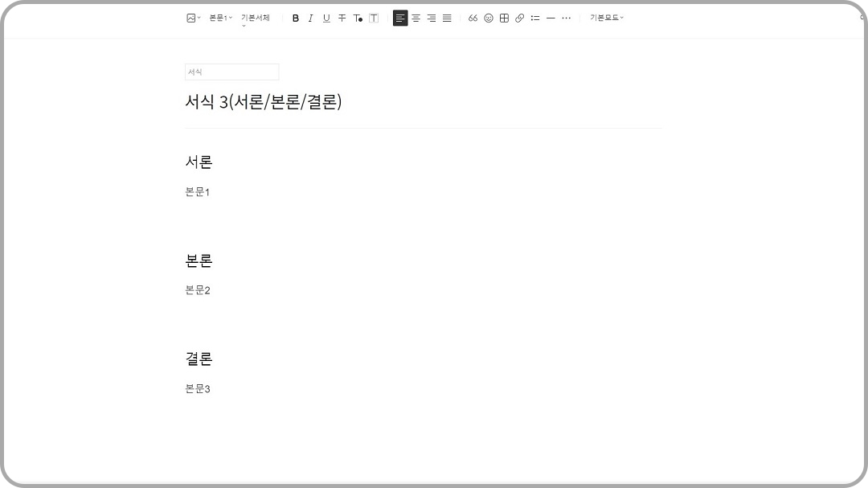Viewport: 868px width, 488px height.
Task: Toggle underline formatting
Action: pos(325,18)
